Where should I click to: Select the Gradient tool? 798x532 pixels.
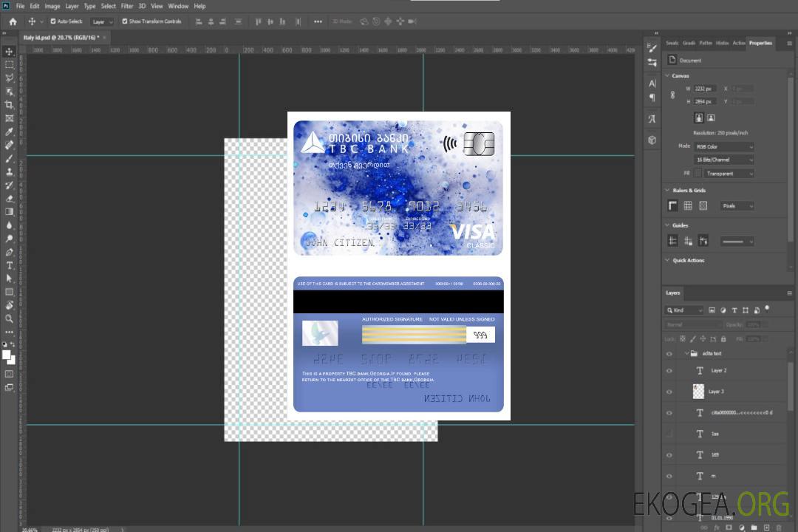(x=9, y=212)
